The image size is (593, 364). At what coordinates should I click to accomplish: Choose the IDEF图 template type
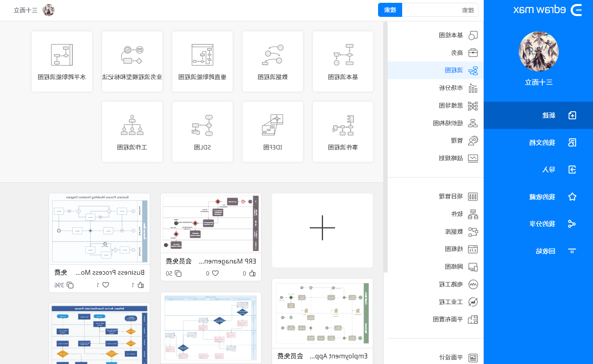273,132
